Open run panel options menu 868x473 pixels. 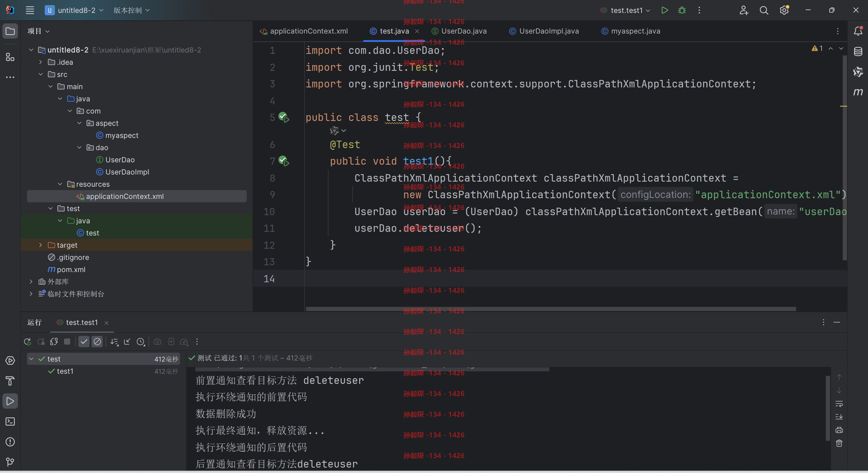coord(823,322)
